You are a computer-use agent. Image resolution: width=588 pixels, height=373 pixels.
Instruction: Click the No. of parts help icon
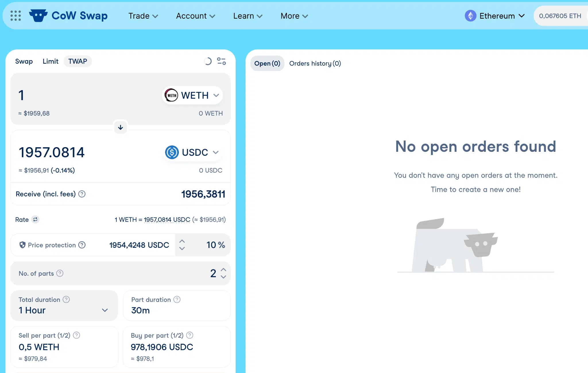tap(60, 273)
